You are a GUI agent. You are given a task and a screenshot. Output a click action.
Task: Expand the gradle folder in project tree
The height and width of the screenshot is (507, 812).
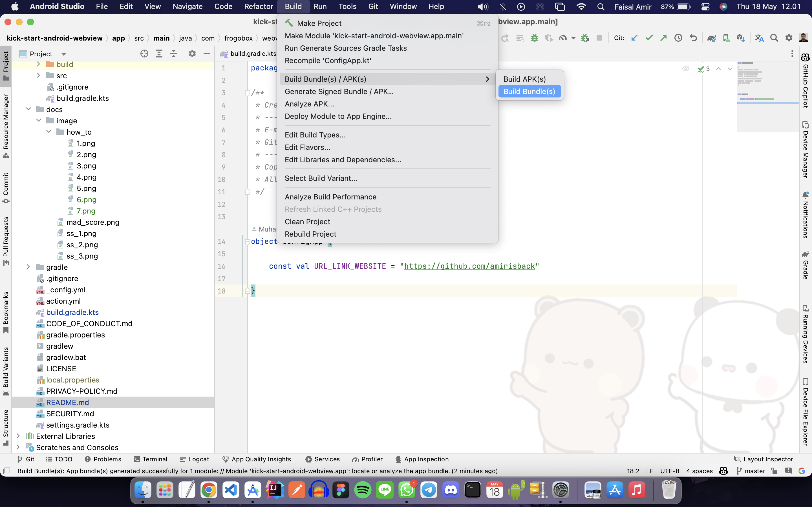tap(28, 267)
